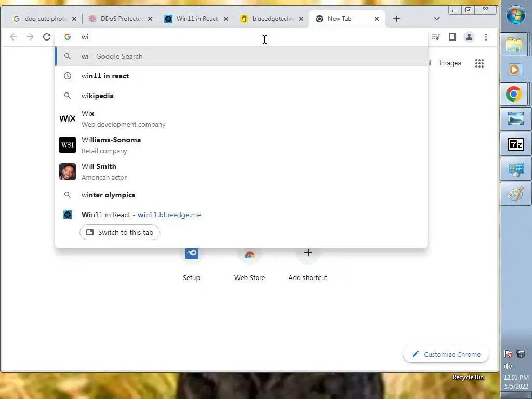The image size is (532, 399).
Task: Open the media controls icon
Action: pos(436,37)
